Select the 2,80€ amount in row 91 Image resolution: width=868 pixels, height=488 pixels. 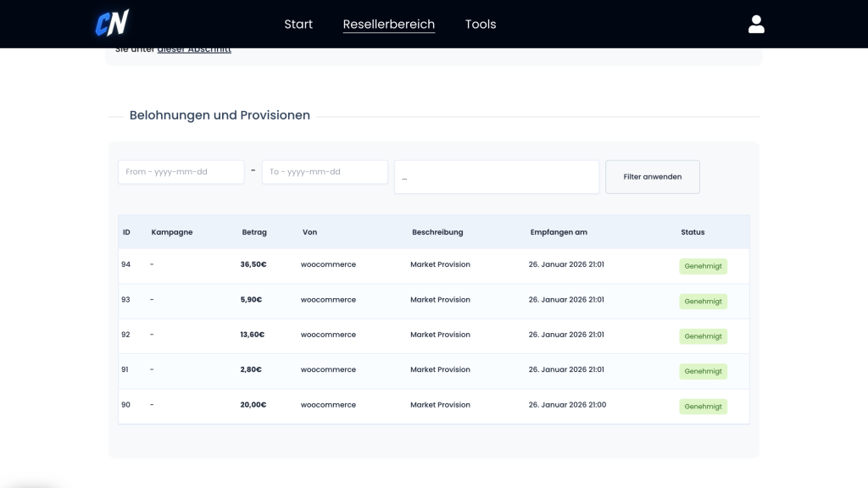tap(251, 369)
